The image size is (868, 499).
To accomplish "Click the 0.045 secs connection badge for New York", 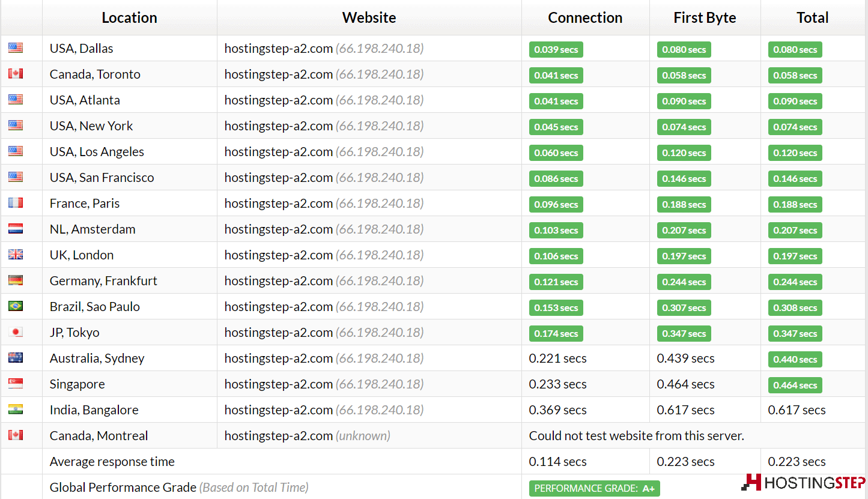I will pos(556,127).
